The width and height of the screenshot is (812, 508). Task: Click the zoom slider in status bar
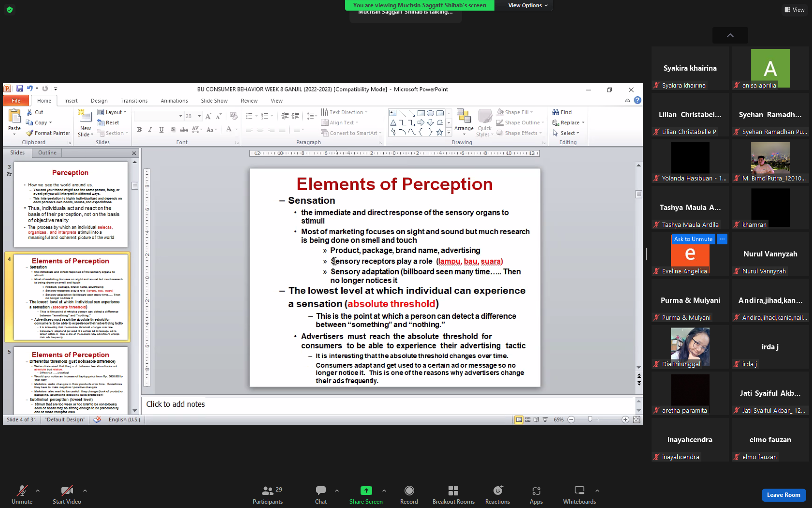(598, 419)
